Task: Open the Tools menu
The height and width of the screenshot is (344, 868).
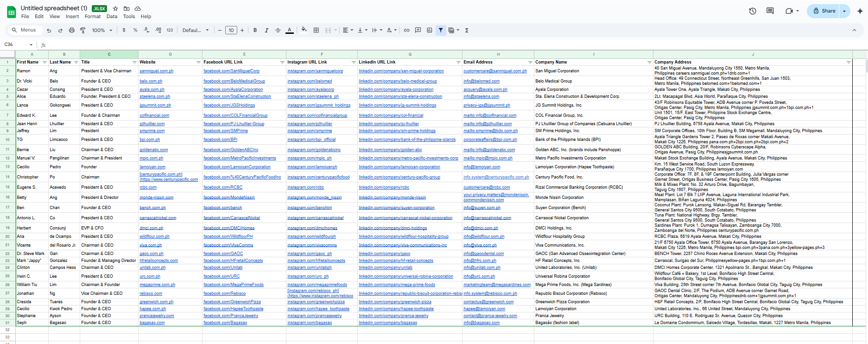Action: (129, 16)
